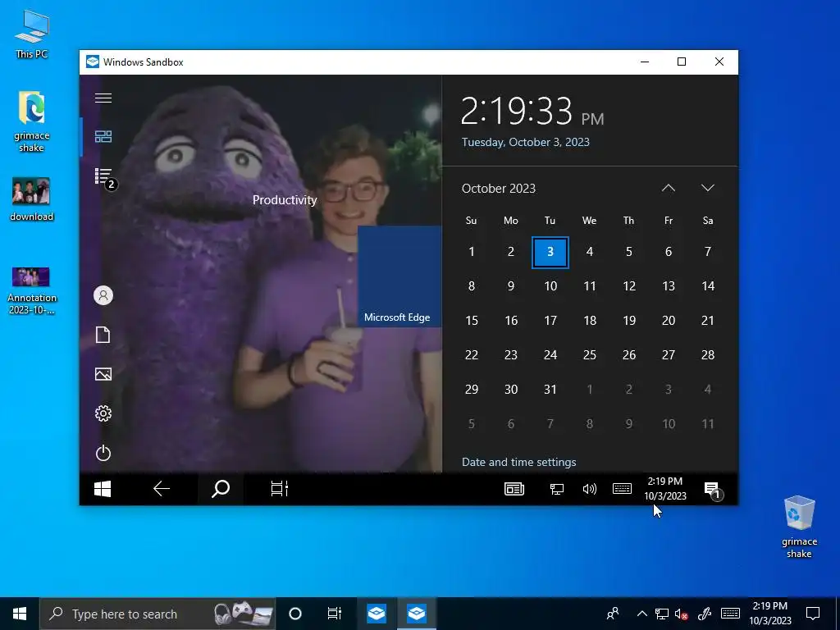Click the October 2023 month header

point(499,189)
